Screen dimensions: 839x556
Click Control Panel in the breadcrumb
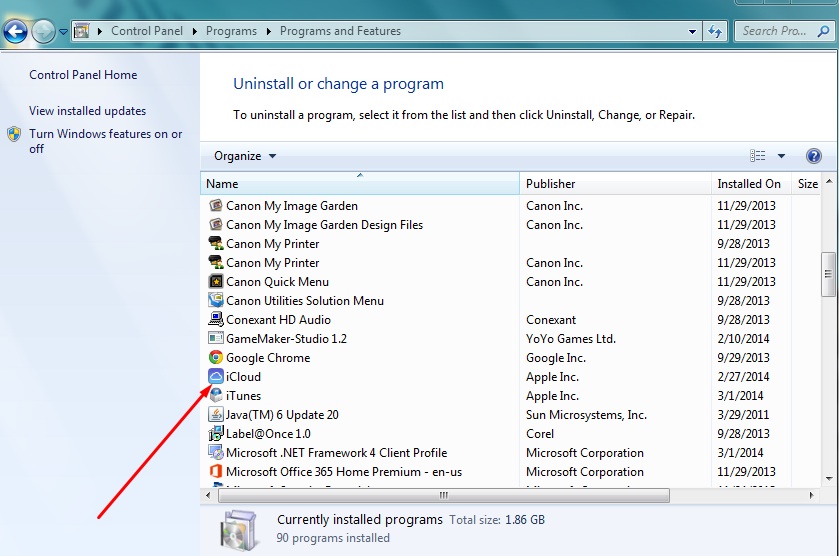point(147,31)
